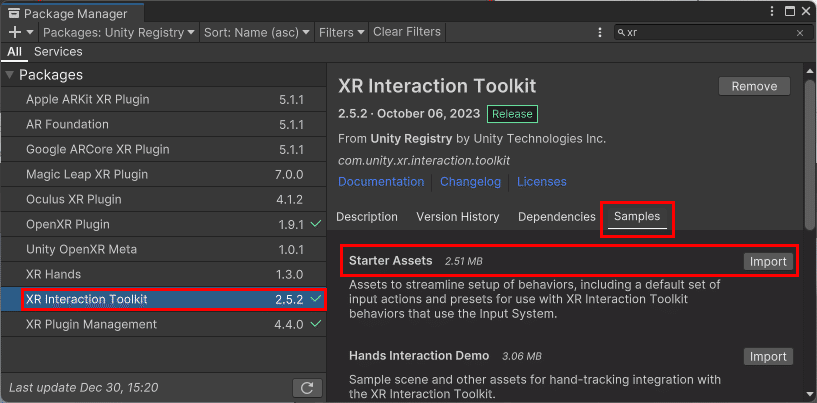Clear the search field with the X icon
This screenshot has height=403, width=817.
pyautogui.click(x=799, y=33)
